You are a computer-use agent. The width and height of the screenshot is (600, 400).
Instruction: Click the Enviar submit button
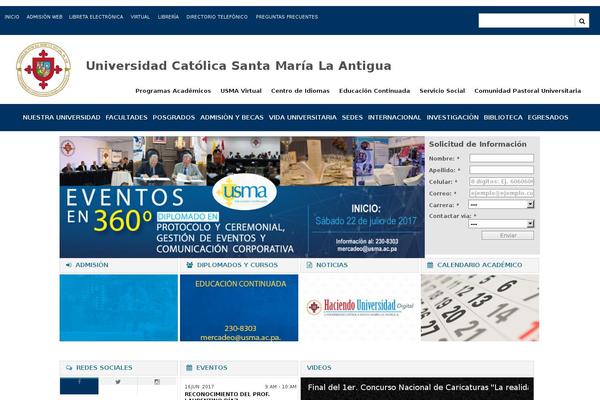[507, 235]
